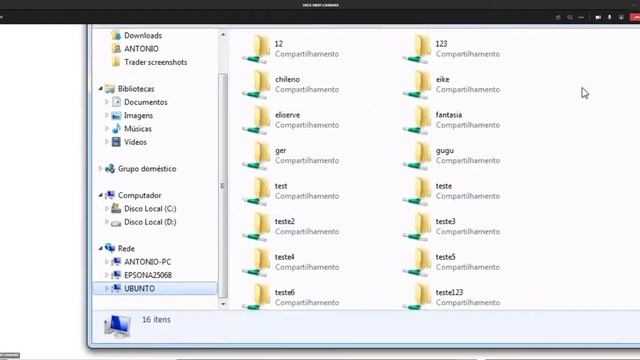
Task: Click the test shared folder icon
Action: [x=257, y=191]
